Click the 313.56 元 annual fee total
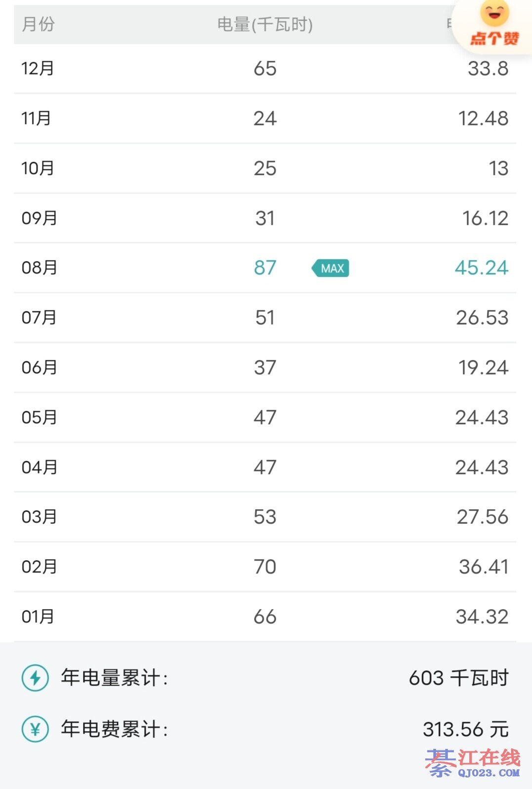Viewport: 532px width, 789px height. [465, 729]
